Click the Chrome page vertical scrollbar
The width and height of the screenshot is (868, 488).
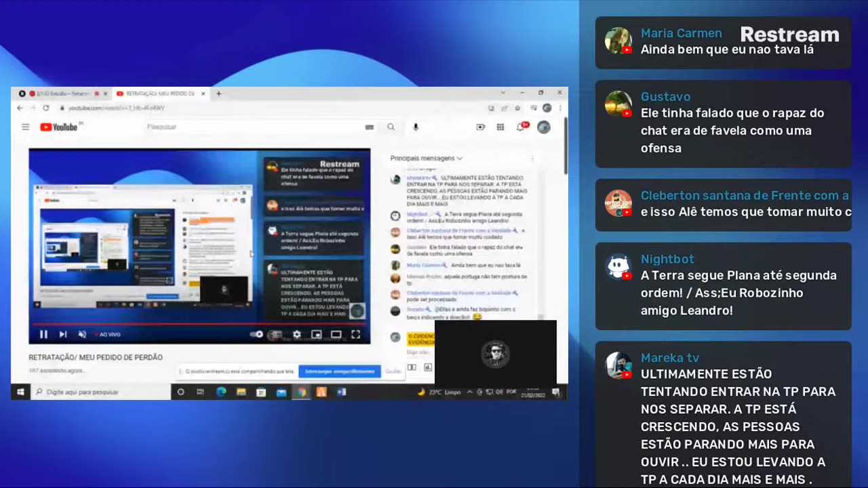tap(566, 146)
